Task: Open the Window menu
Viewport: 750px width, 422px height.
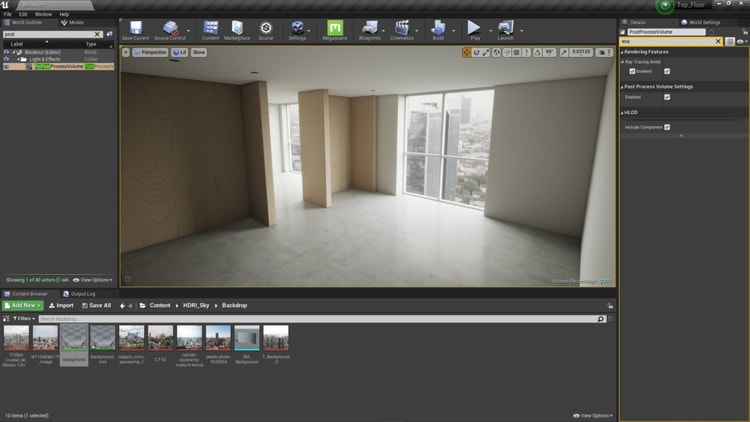Action: click(x=43, y=15)
